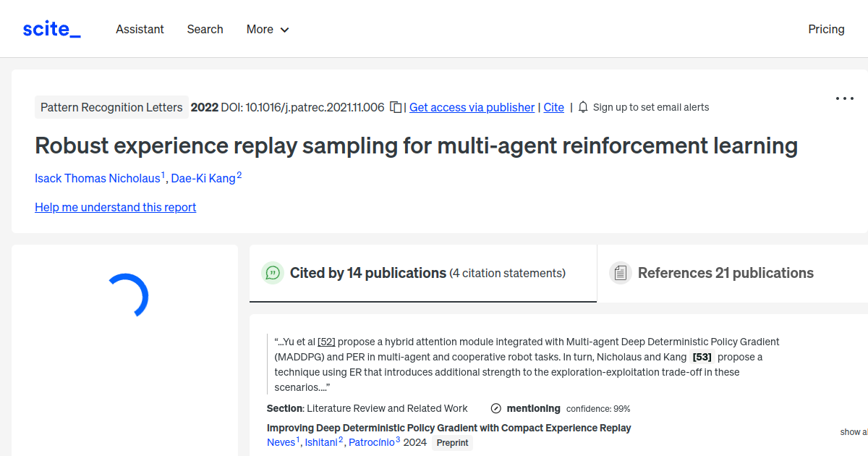Click the Pattern Recognition Letters journal badge
868x456 pixels.
[111, 106]
